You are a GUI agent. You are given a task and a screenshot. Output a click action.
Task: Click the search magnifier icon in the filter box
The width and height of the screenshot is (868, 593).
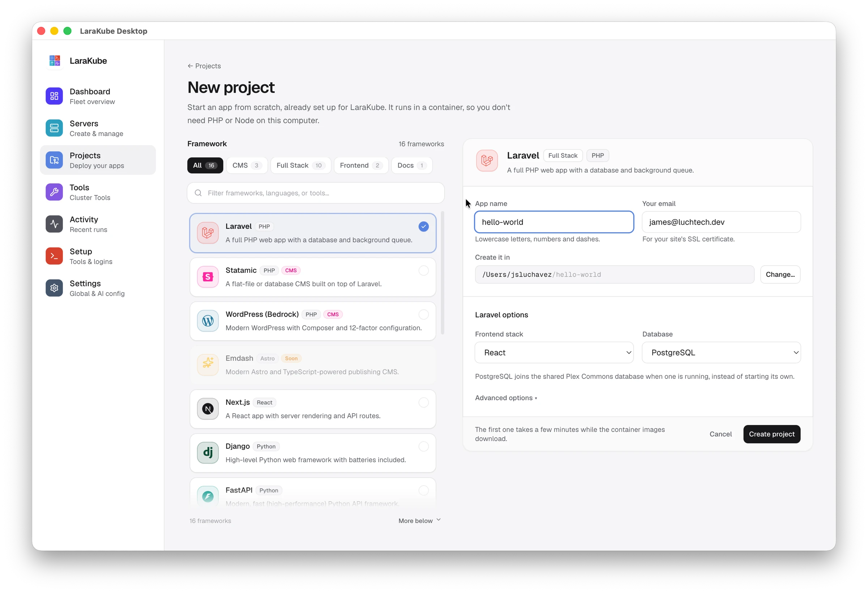coord(198,193)
